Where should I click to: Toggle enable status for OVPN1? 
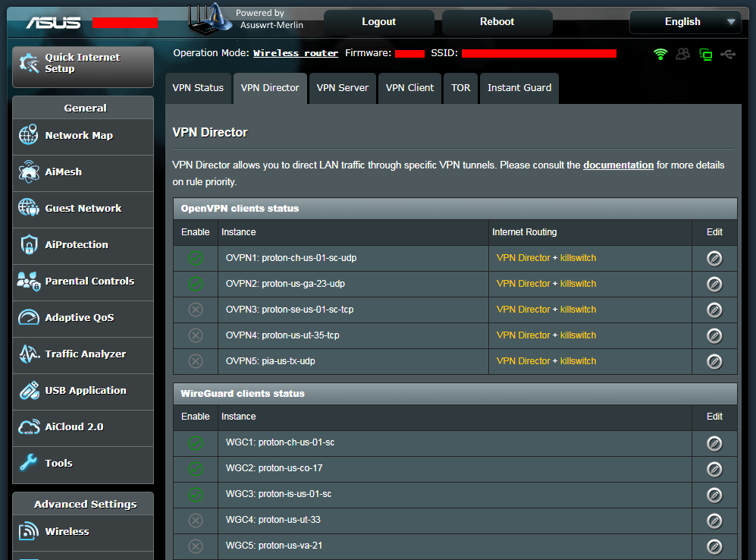tap(196, 258)
